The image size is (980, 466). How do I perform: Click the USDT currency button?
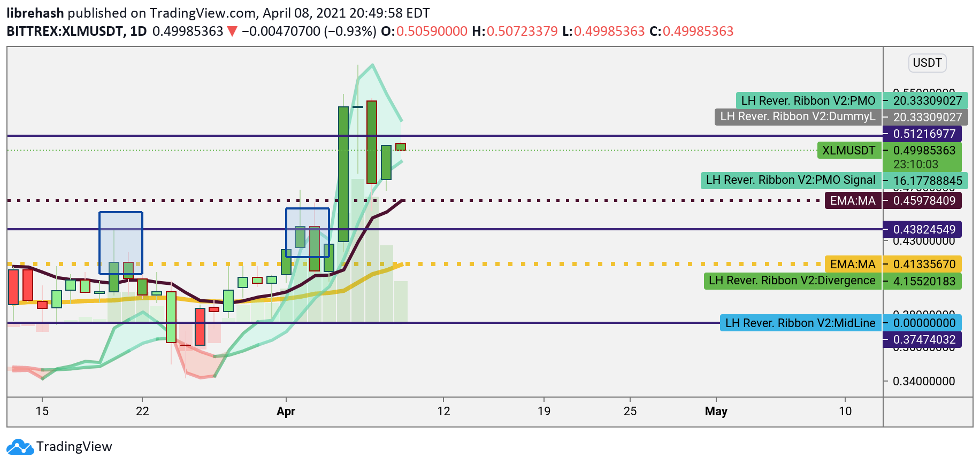(x=927, y=63)
